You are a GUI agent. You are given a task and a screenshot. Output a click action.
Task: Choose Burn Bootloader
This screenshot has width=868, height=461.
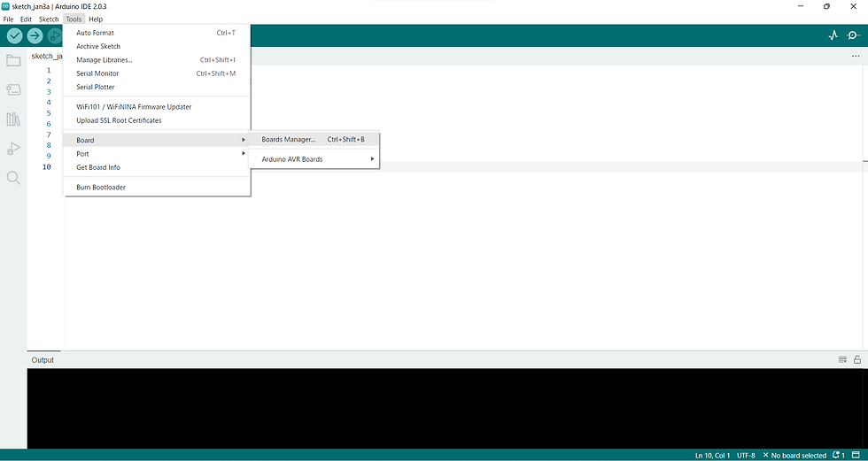pyautogui.click(x=158, y=188)
